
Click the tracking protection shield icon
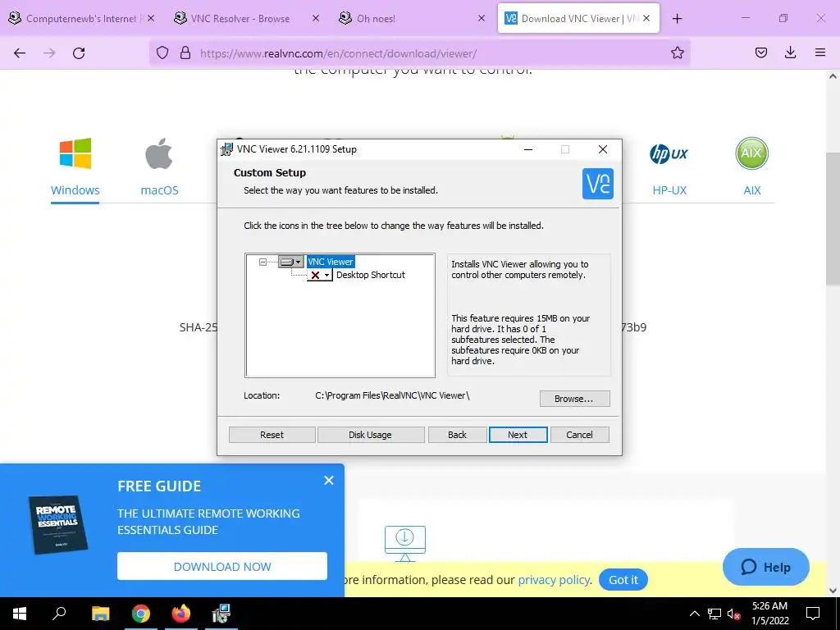tap(162, 52)
